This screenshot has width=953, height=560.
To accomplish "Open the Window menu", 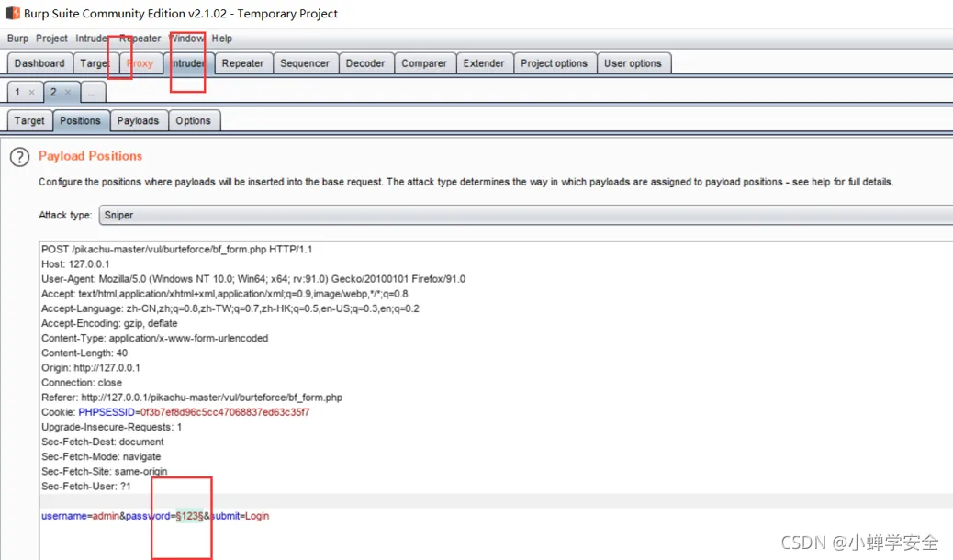I will (186, 39).
